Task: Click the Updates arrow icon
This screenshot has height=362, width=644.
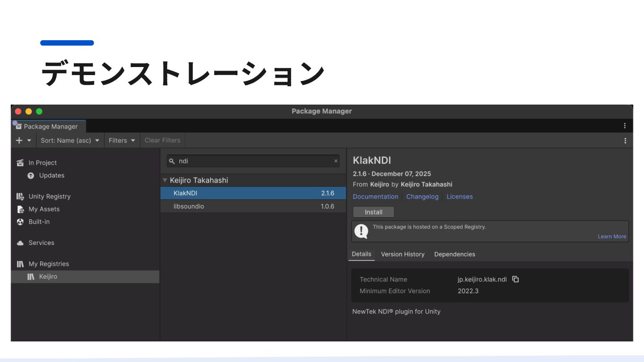Action: (30, 176)
